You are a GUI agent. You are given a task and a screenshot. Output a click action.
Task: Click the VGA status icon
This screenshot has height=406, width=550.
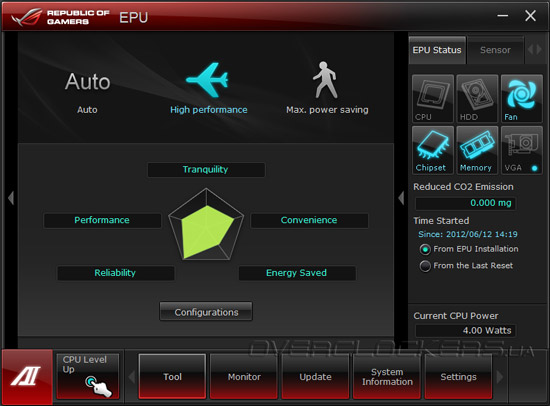click(x=522, y=150)
